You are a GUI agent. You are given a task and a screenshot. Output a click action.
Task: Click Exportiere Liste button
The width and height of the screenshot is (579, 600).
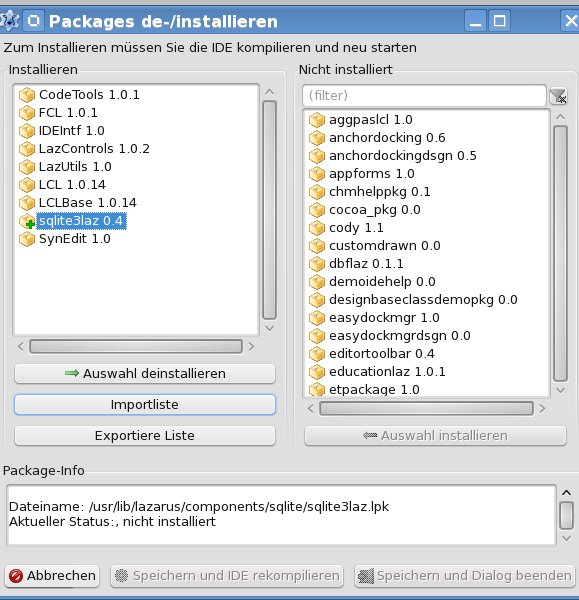tap(145, 435)
